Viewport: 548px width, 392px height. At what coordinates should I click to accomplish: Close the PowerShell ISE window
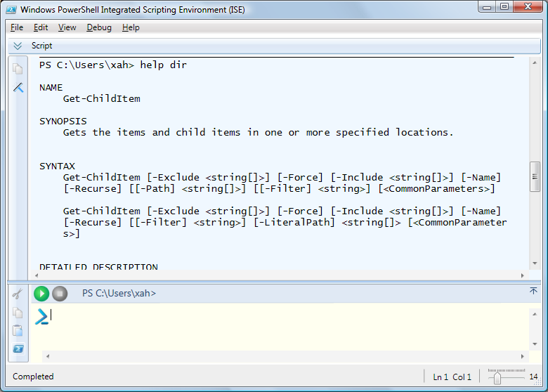(x=528, y=6)
